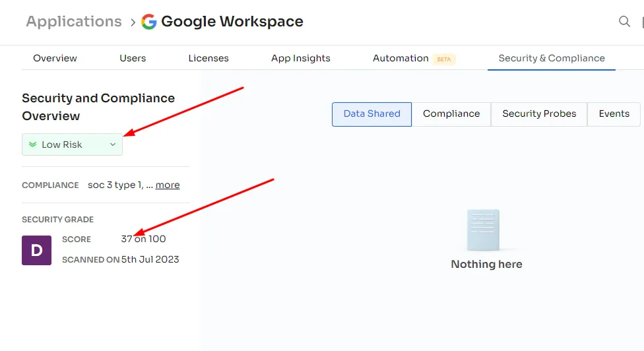Click the green Low Risk double-chevron icon

(32, 144)
